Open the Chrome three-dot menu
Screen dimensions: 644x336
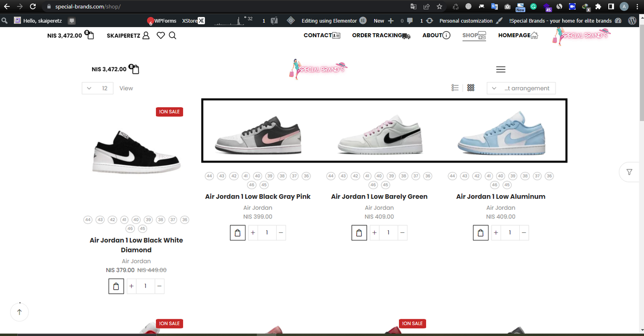point(637,7)
